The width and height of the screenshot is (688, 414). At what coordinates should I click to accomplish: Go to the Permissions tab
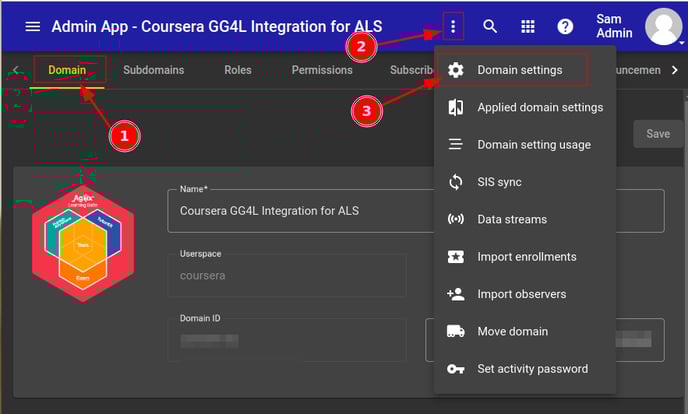(322, 70)
